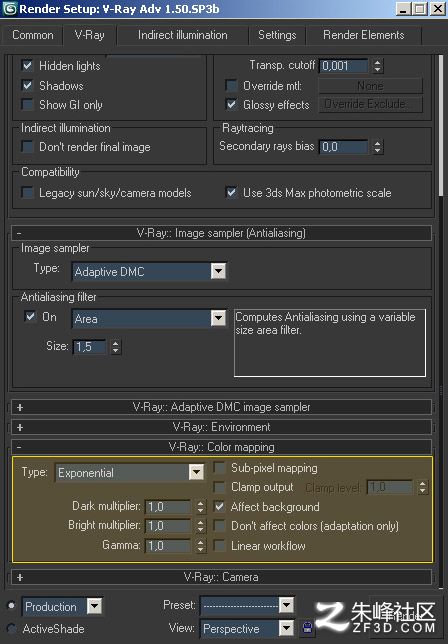Click the Transp. cutoff spinner arrows
This screenshot has height=644, width=448.
click(378, 66)
